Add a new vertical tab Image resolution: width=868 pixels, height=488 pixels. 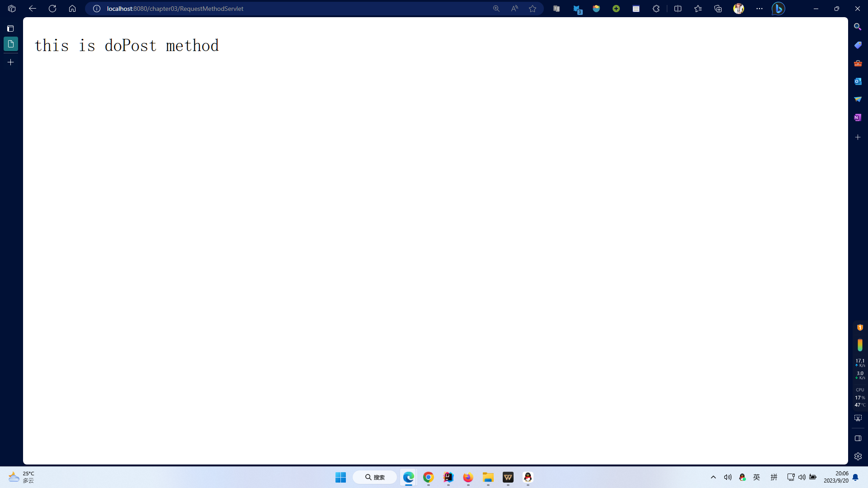[x=11, y=62]
